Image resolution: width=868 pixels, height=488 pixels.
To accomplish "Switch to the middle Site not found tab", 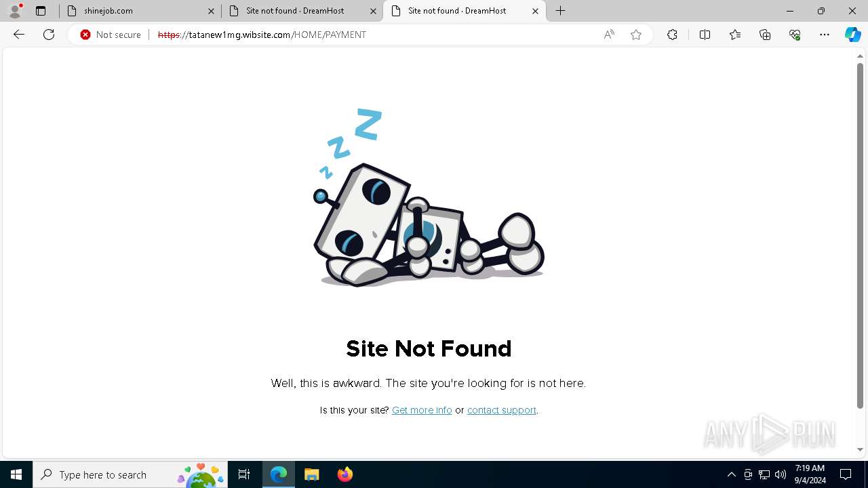I will point(302,11).
